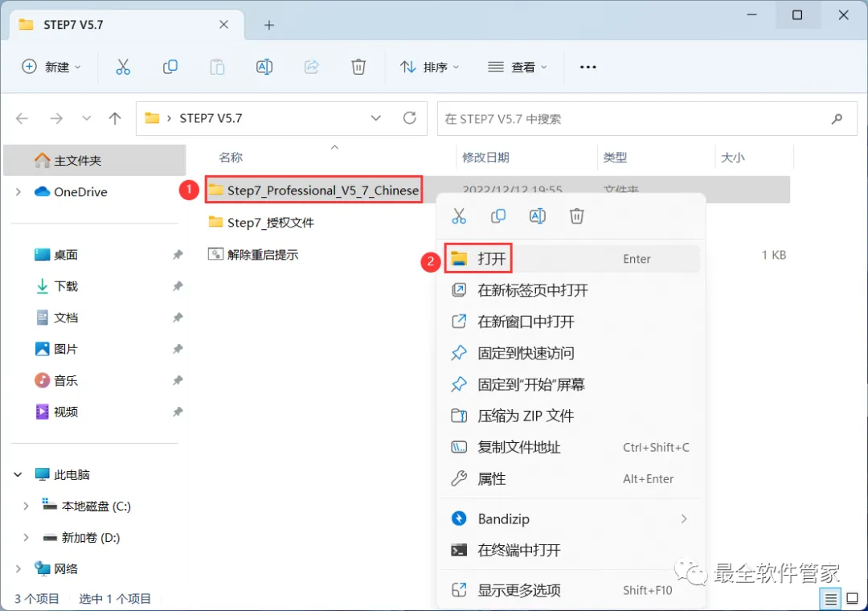The width and height of the screenshot is (868, 611).
Task: Expand 本地磁盘 (C:) tree node
Action: tap(26, 506)
